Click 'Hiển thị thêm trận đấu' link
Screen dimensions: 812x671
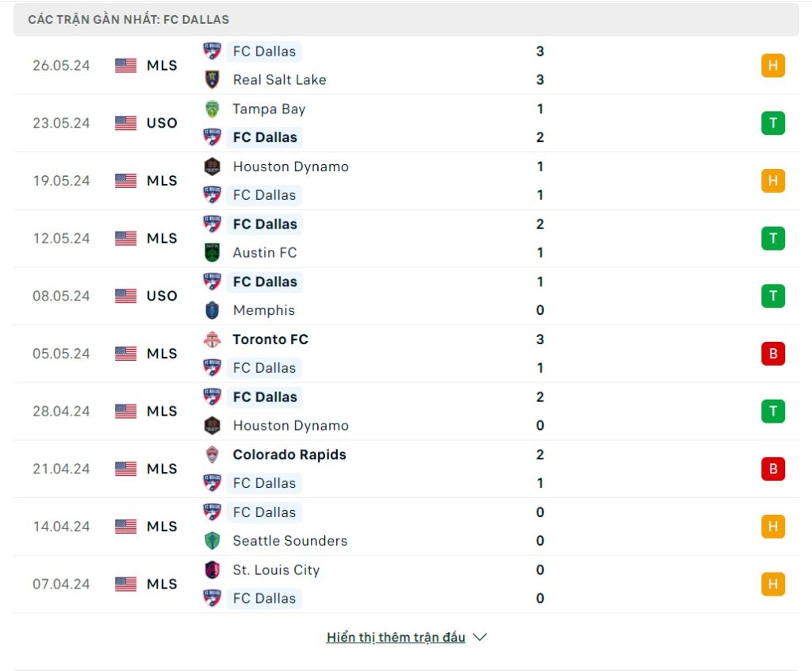pyautogui.click(x=396, y=637)
